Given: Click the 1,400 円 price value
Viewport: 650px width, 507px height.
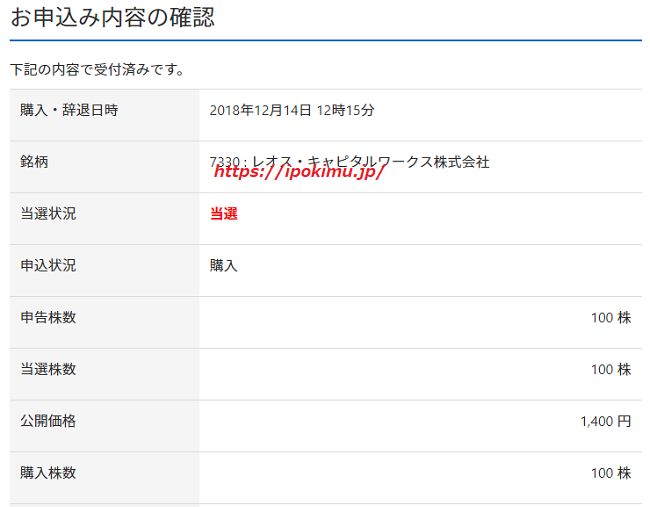Looking at the screenshot, I should [x=606, y=421].
